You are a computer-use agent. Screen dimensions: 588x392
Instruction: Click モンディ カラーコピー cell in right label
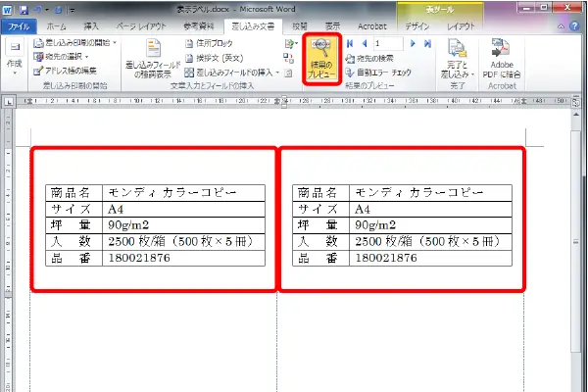tap(430, 193)
